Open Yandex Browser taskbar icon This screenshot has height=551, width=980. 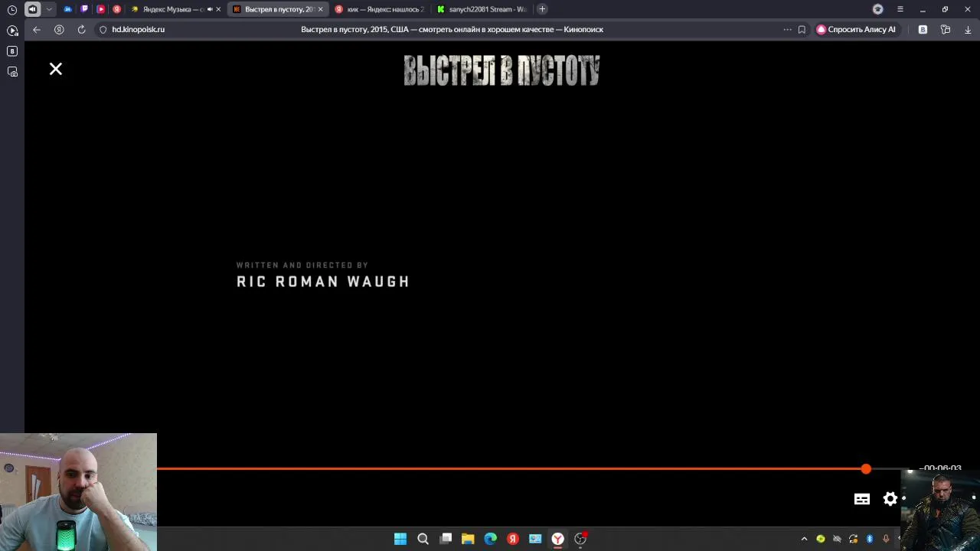click(558, 539)
